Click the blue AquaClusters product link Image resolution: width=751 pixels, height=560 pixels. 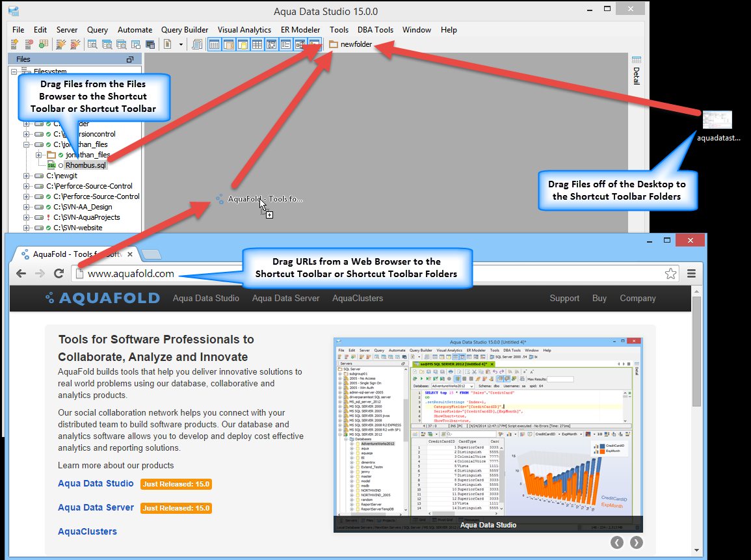click(x=87, y=531)
